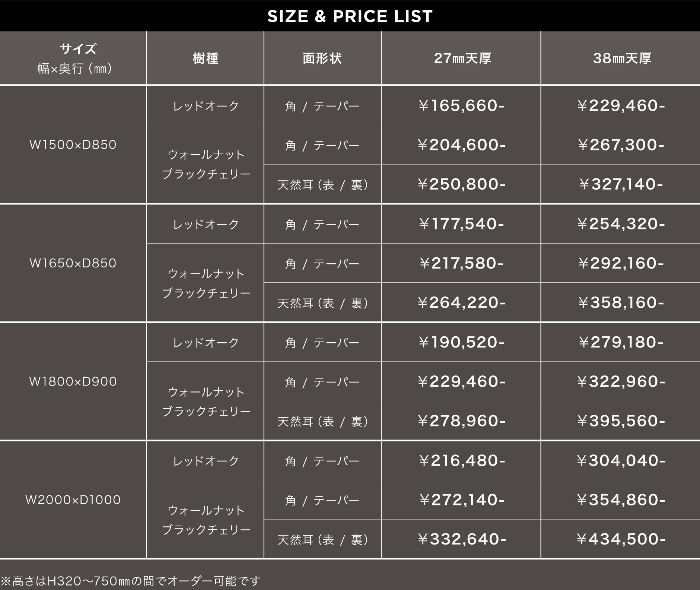Screen dimensions: 700x590
Task: Select the W1800×D900 size cell
Action: tap(73, 381)
